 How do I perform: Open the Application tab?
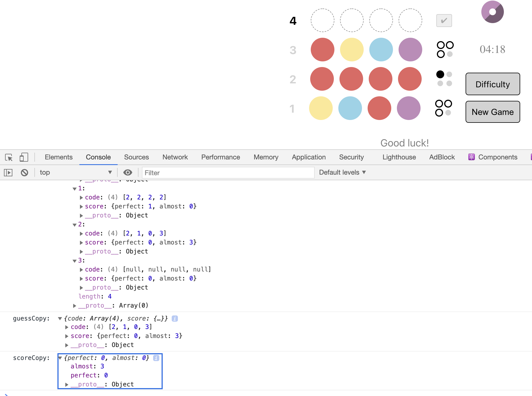point(309,157)
